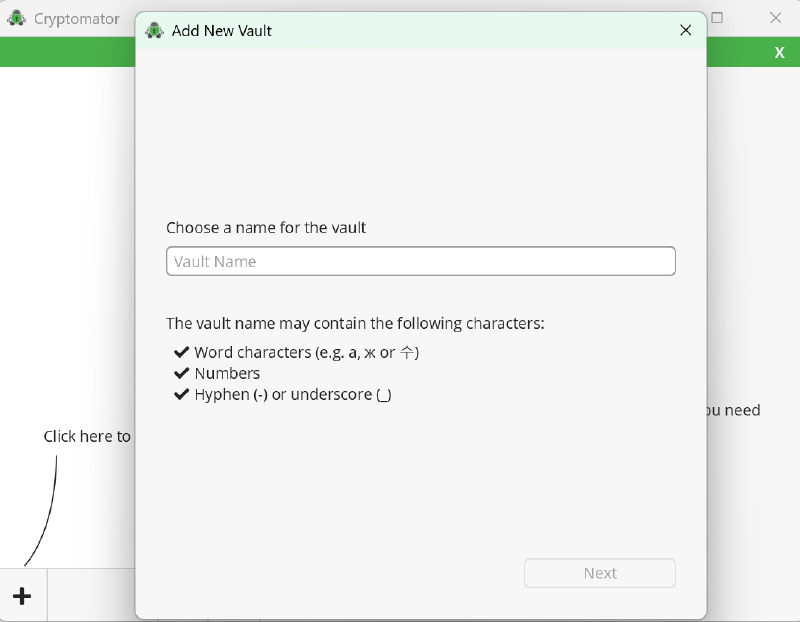Click the checkmark icon beside Numbers
This screenshot has width=800, height=622.
pyautogui.click(x=181, y=373)
